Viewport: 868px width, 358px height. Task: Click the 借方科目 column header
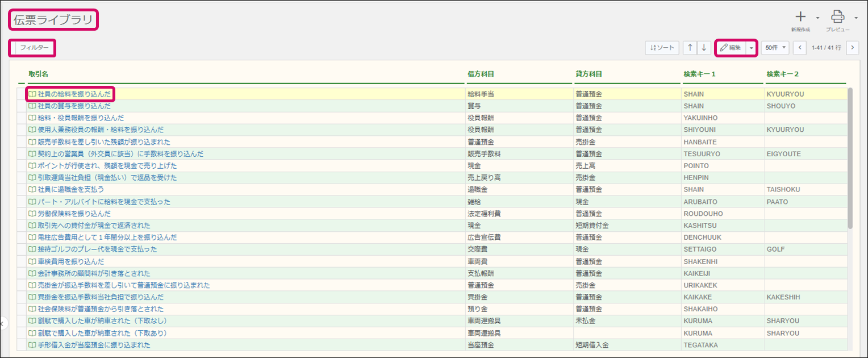point(480,74)
